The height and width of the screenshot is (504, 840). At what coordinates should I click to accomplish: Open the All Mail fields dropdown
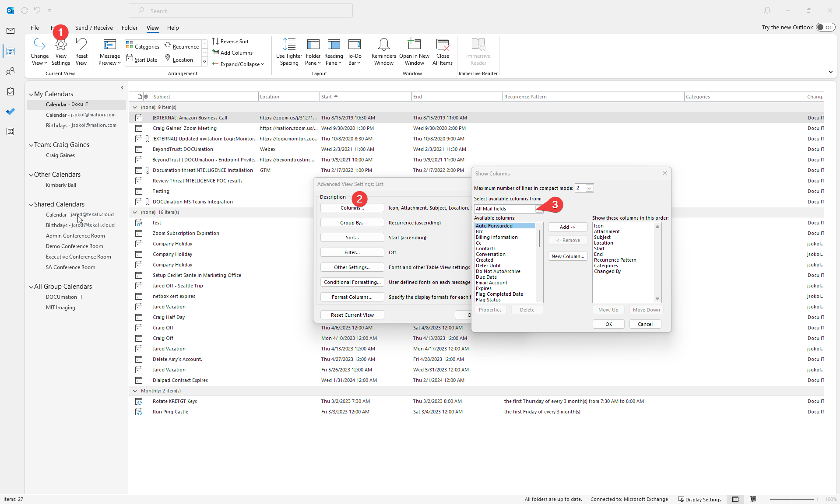[x=539, y=209]
